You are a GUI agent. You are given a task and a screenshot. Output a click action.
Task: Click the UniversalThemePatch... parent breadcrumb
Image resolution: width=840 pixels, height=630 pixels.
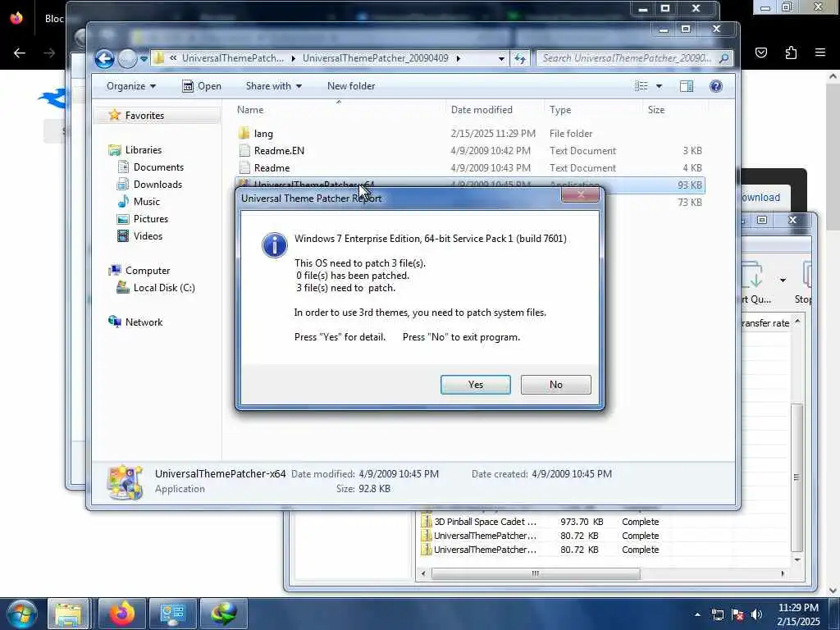(x=232, y=58)
